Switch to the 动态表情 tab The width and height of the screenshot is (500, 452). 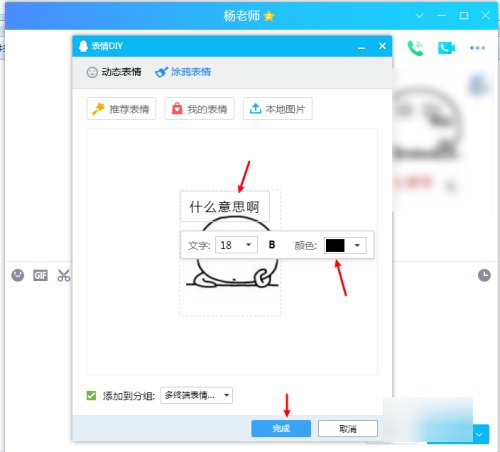point(114,72)
